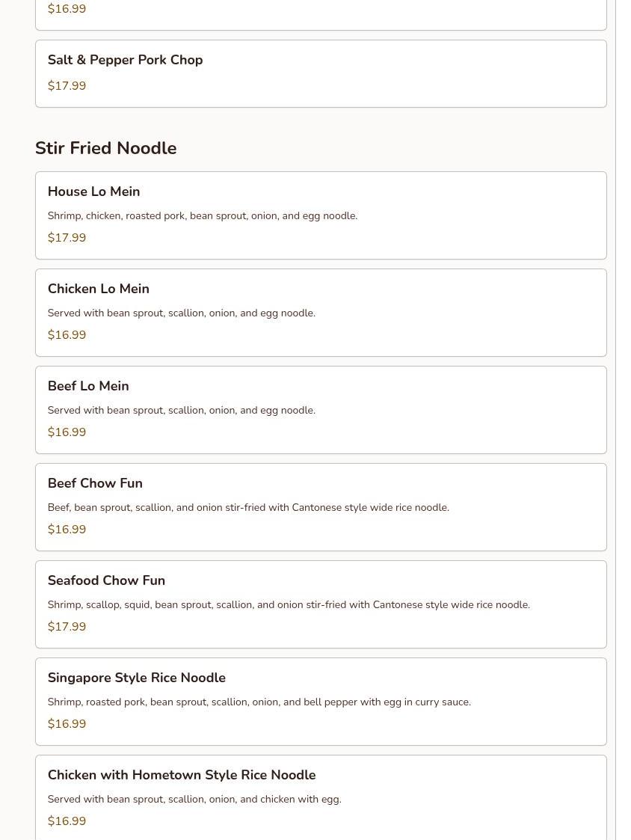631x840 pixels.
Task: Pick the Singapore Style Rice Noodle title
Action: point(136,678)
